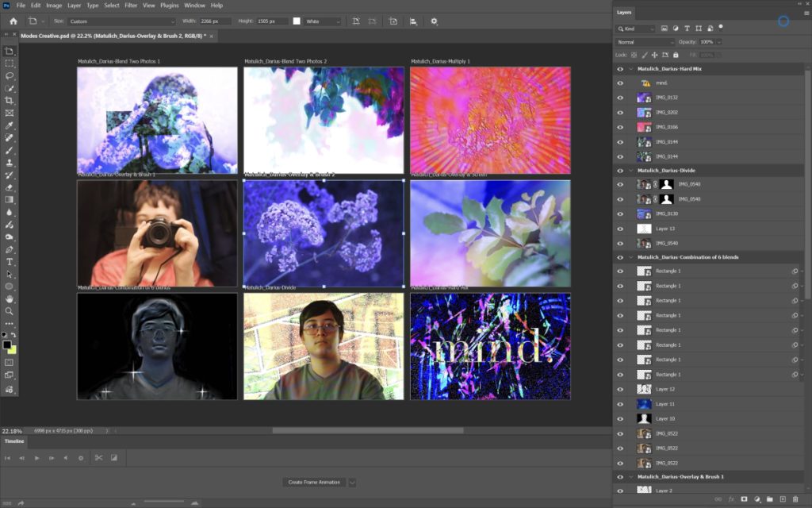Collapse the Matulich_Darius-Divide group
This screenshot has width=812, height=508.
630,170
